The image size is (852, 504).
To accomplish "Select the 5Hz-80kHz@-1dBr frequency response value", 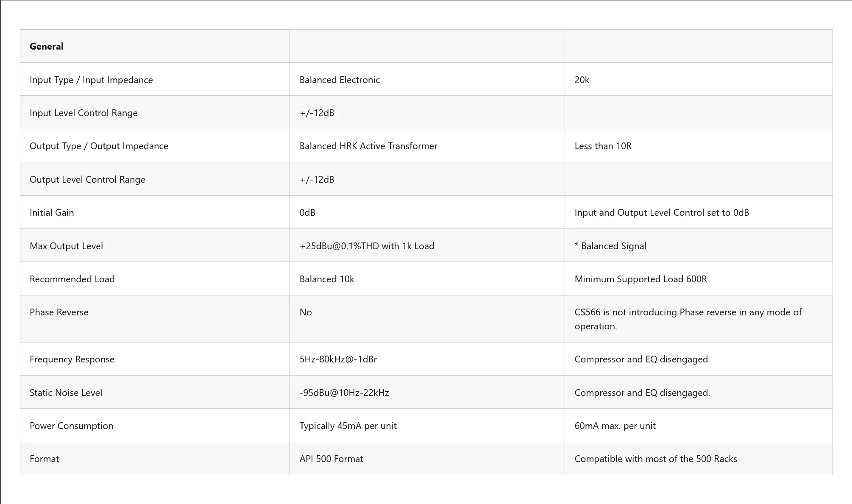I will pyautogui.click(x=338, y=359).
